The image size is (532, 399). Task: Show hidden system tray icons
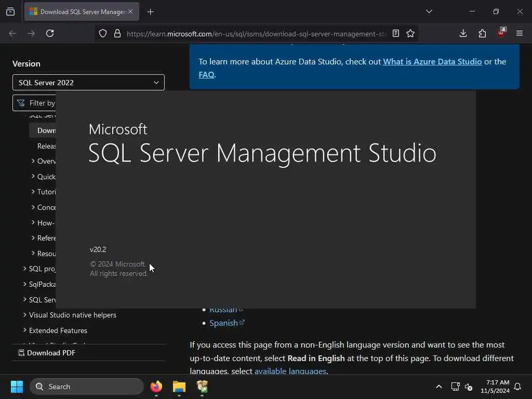pos(438,387)
